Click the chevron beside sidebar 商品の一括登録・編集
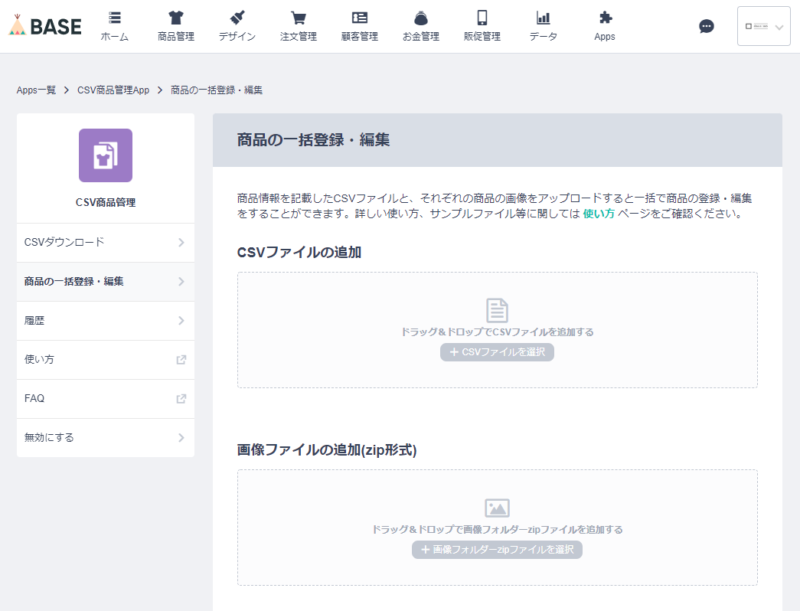This screenshot has height=611, width=800. 181,282
